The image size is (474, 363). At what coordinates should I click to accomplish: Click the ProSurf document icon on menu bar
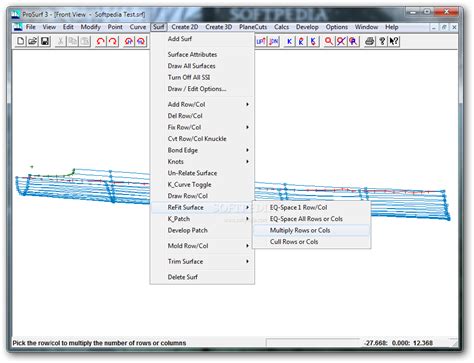(x=17, y=27)
